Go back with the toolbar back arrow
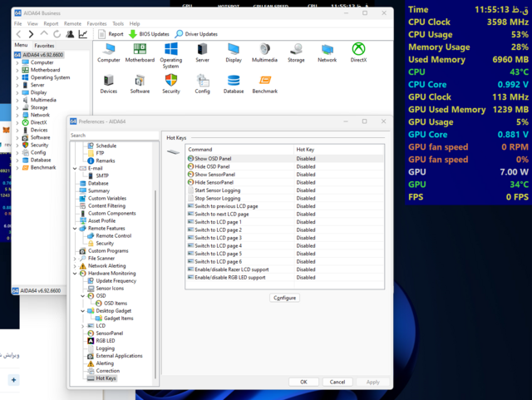This screenshot has height=400, width=532. (18, 34)
